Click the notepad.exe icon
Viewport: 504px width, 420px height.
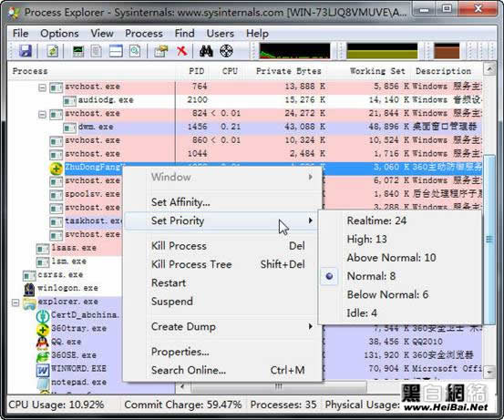(x=43, y=384)
